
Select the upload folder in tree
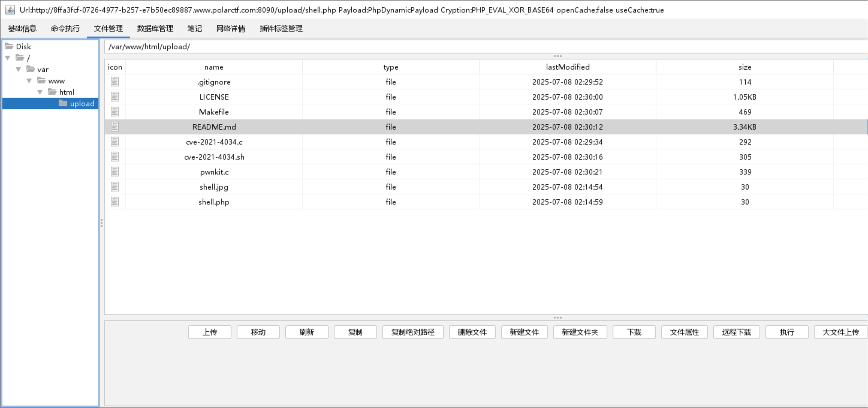tap(82, 104)
